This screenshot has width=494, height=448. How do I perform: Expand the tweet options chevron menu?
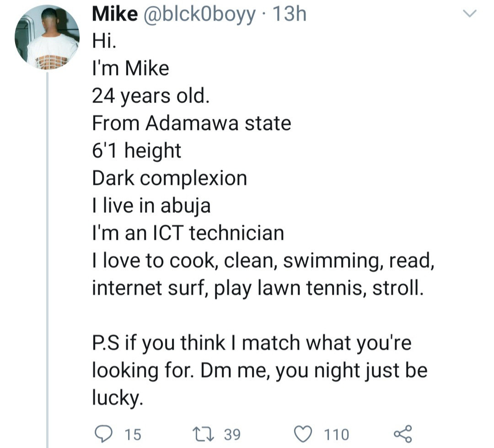470,14
